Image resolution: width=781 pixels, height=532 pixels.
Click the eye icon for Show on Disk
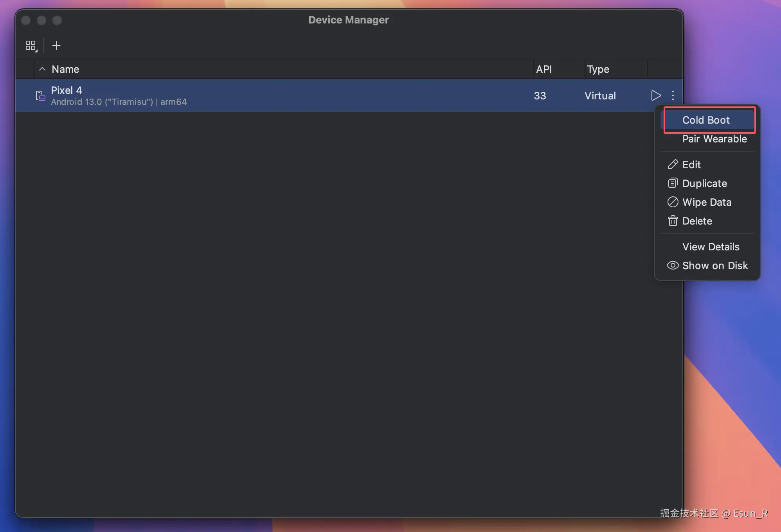click(x=673, y=266)
